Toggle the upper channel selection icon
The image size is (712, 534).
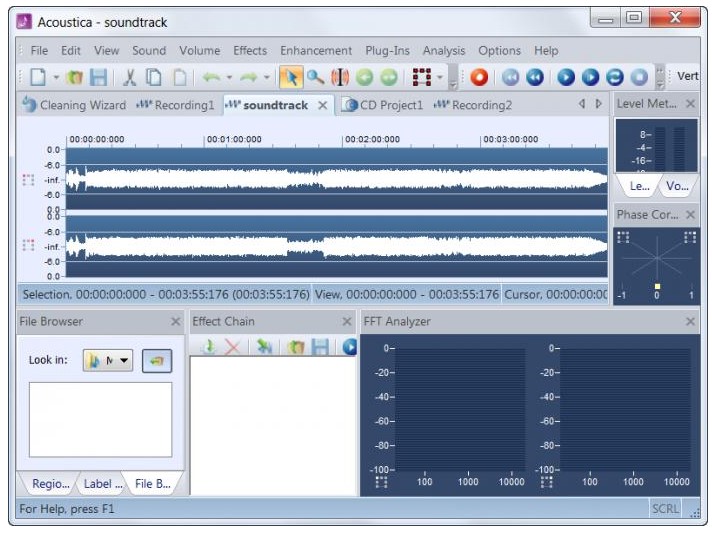pos(28,180)
